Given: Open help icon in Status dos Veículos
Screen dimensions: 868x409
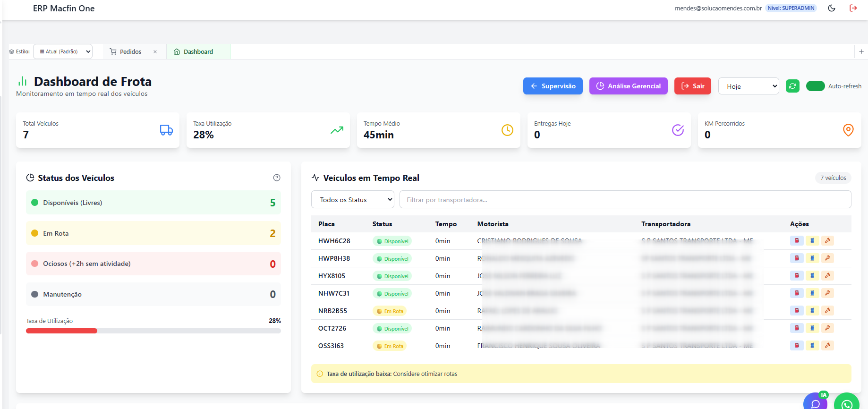Looking at the screenshot, I should pos(277,178).
